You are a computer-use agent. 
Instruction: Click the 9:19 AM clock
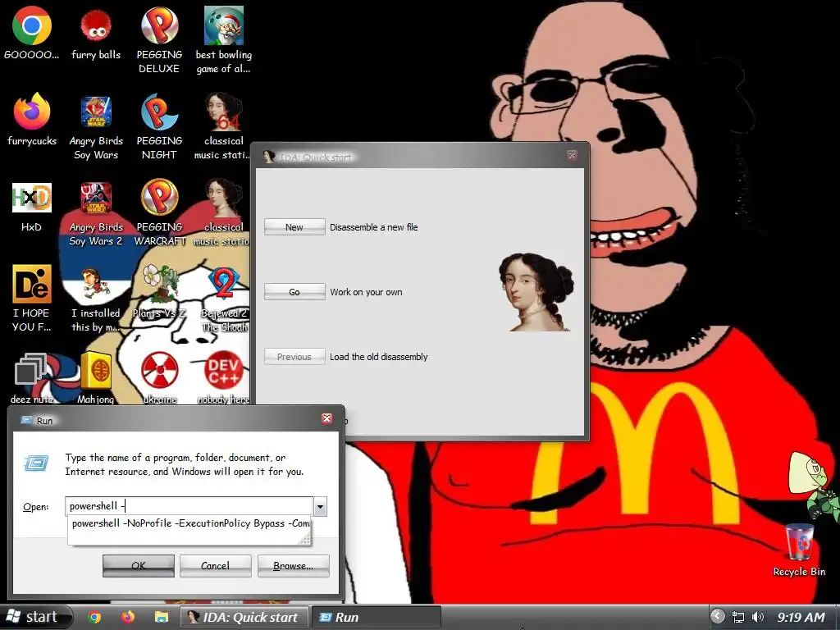tap(801, 617)
